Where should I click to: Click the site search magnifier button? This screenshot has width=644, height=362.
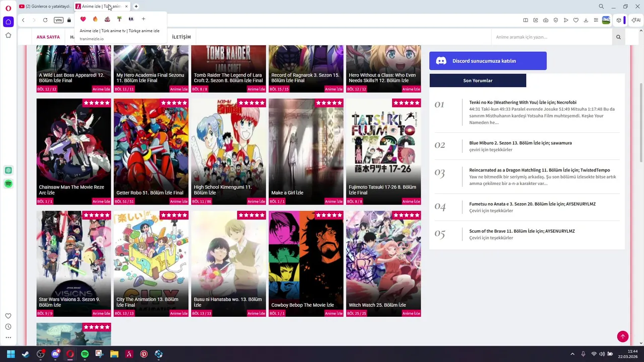point(618,37)
